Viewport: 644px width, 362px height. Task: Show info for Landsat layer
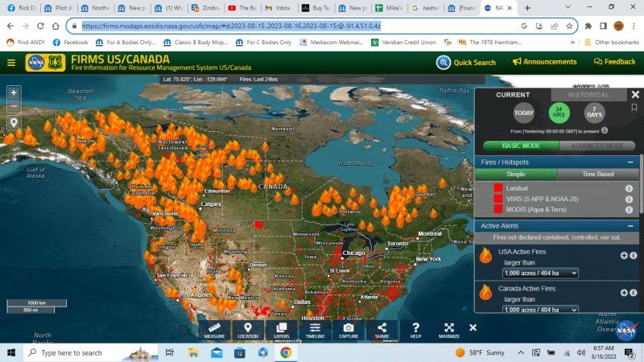pos(629,188)
